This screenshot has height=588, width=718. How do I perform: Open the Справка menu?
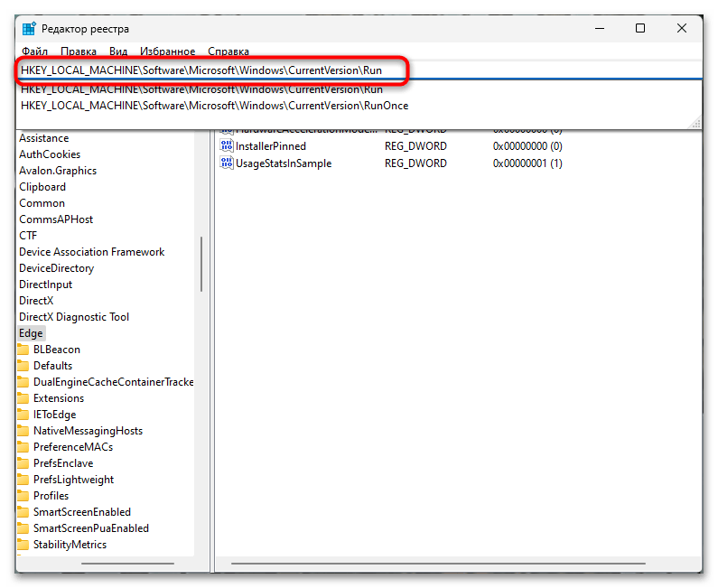coord(228,51)
